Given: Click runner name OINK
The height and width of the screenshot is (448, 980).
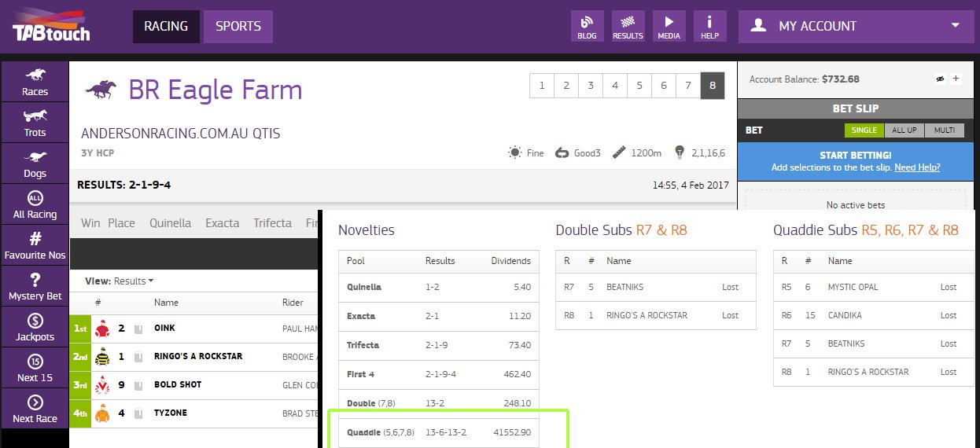Looking at the screenshot, I should pos(164,328).
